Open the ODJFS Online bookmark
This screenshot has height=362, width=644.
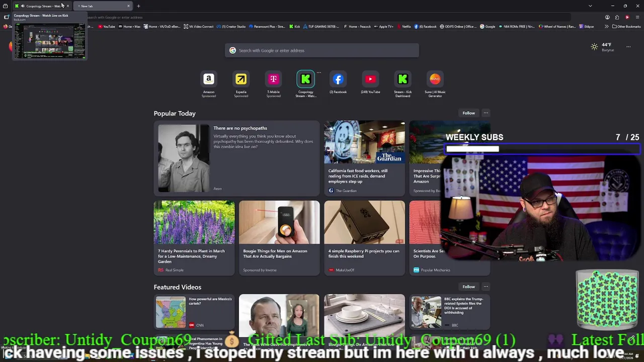[x=458, y=27]
